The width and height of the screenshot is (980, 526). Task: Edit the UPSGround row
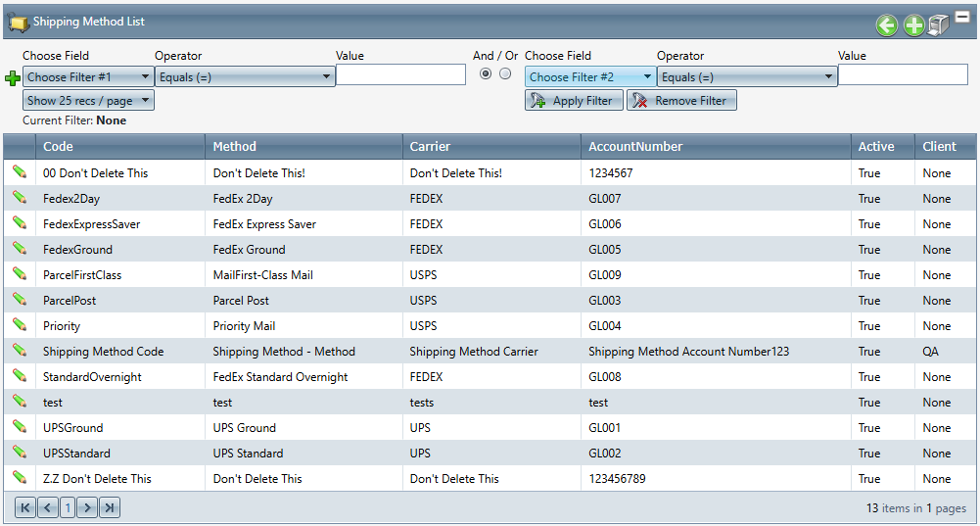point(20,426)
